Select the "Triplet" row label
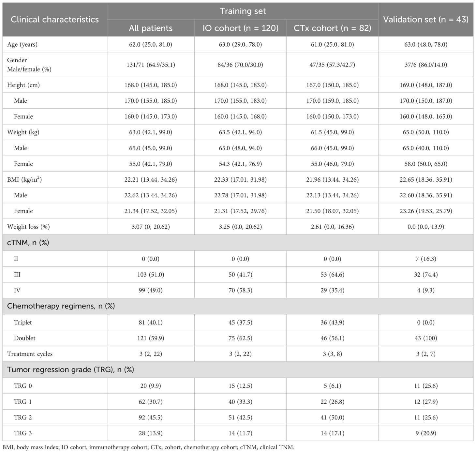476x453 pixels. (23, 322)
